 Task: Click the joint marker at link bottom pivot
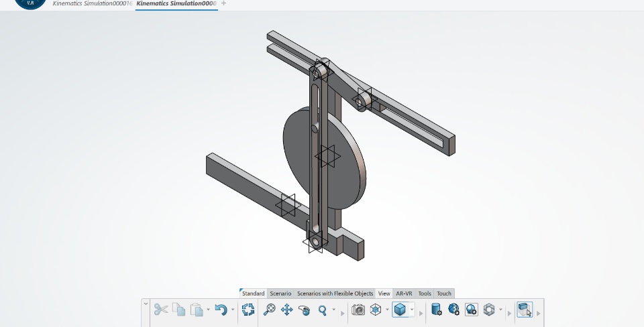click(315, 241)
